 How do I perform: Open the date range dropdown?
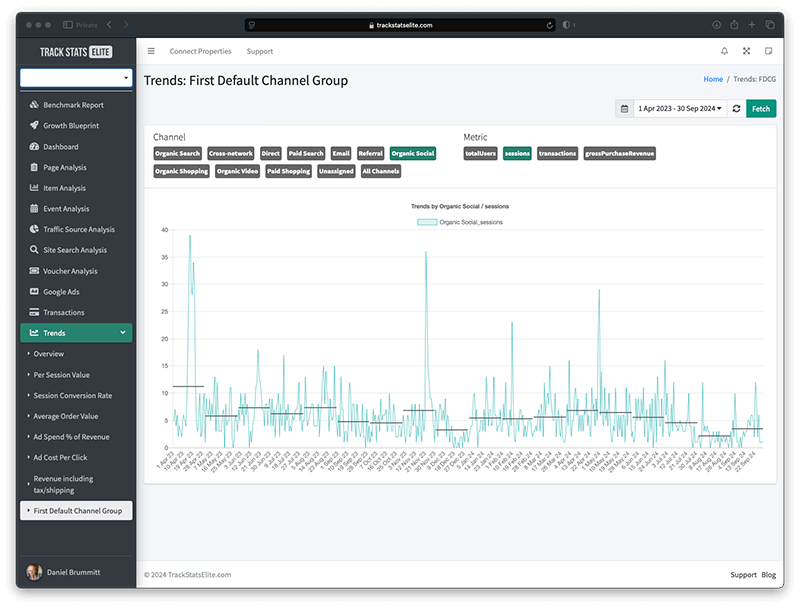pyautogui.click(x=680, y=109)
